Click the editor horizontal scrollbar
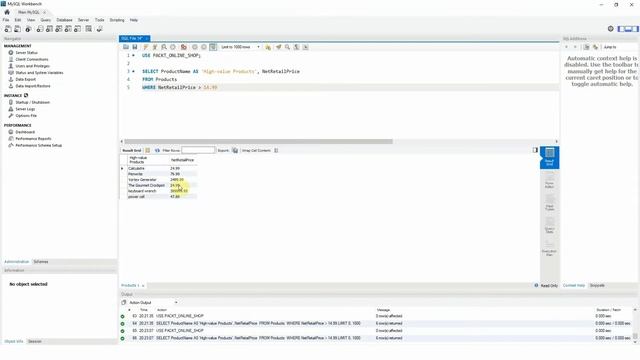This screenshot has width=640, height=360. [x=258, y=142]
